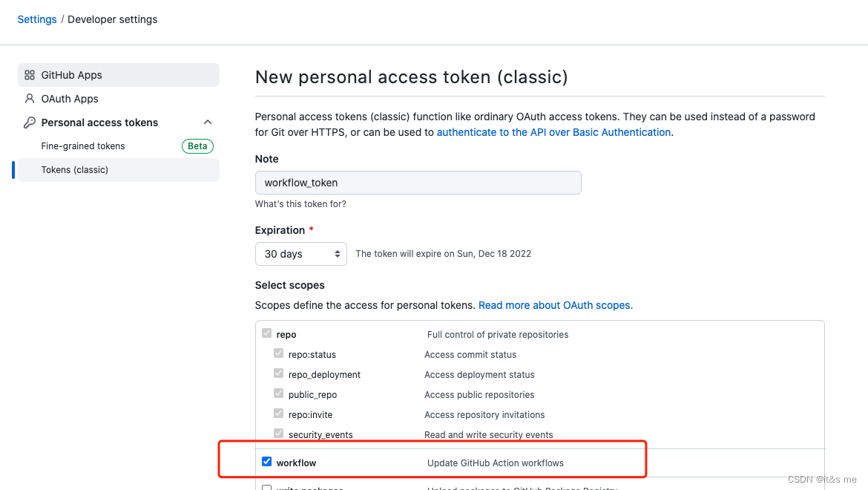Select Tokens (classic) sidebar item
Image resolution: width=868 pixels, height=490 pixels.
[119, 170]
